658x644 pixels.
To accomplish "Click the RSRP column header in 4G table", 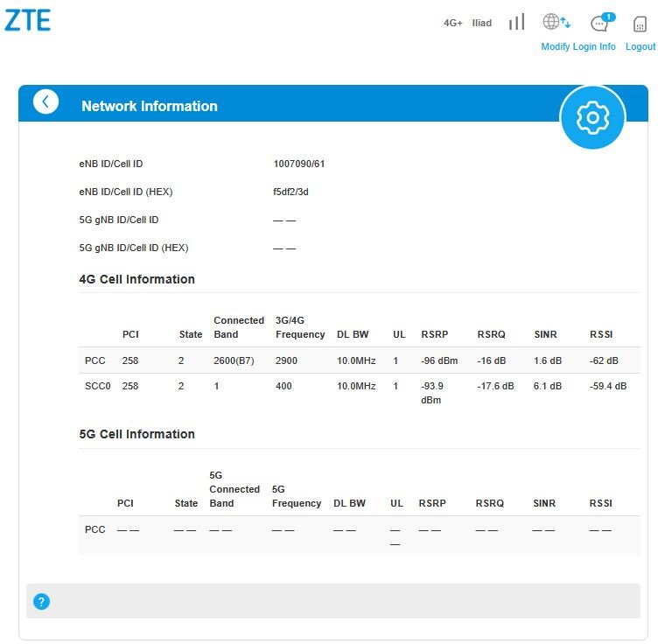I will click(x=434, y=334).
